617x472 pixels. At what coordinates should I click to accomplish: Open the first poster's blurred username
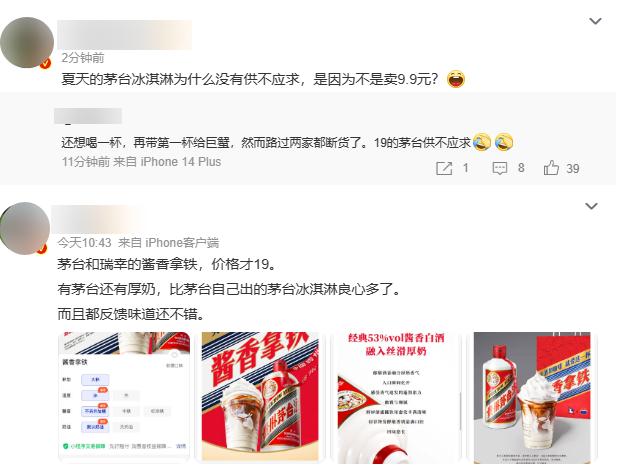(125, 35)
